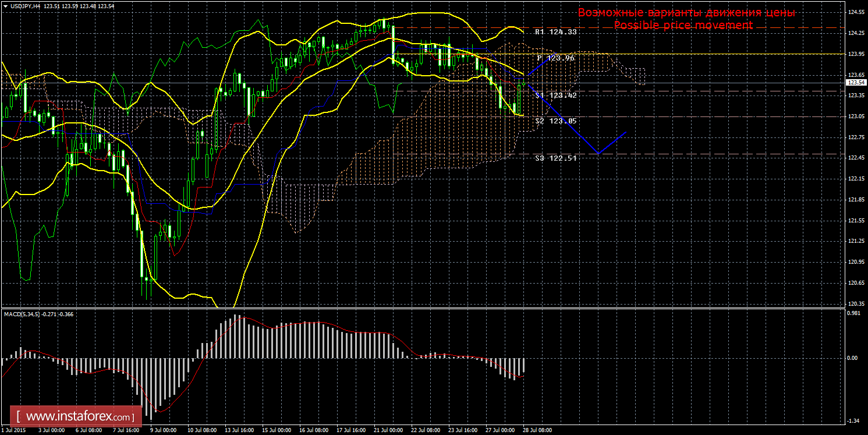
Task: Click the 'Possible price movement' label
Action: tap(683, 25)
